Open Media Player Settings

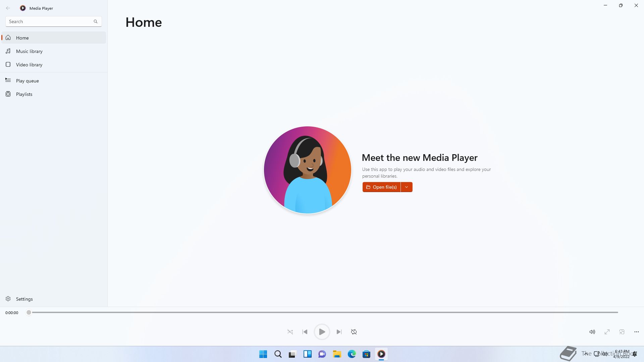coord(24,299)
